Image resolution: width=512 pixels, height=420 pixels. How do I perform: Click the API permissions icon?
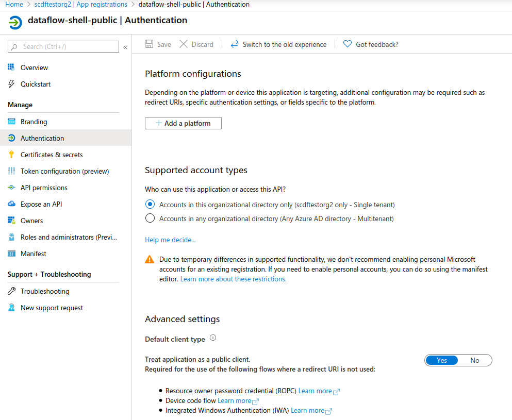(x=11, y=188)
